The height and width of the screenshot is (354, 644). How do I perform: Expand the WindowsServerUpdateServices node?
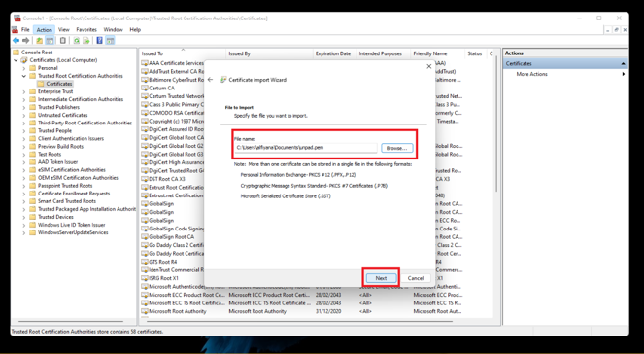tap(24, 232)
